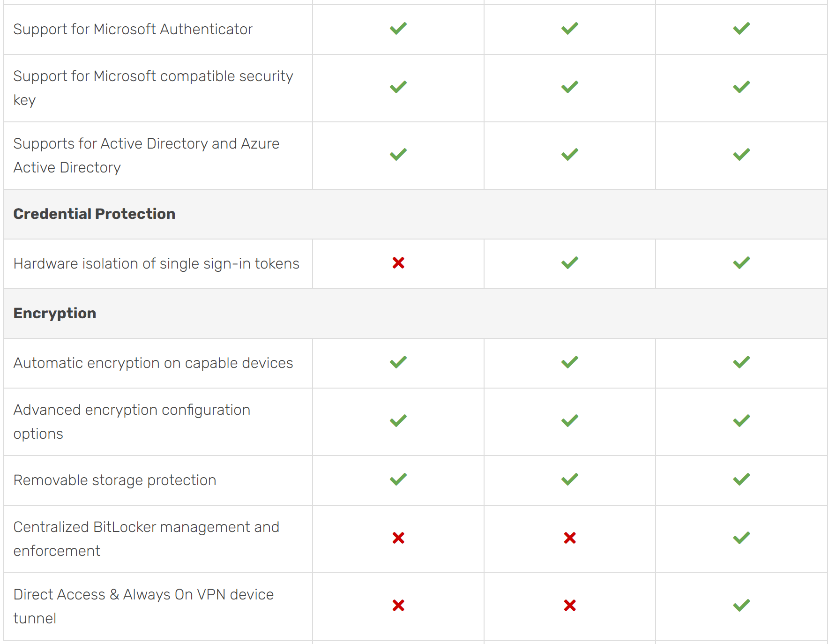Click middle-column checkmark for Removable storage protection
Image resolution: width=836 pixels, height=644 pixels.
(x=570, y=479)
